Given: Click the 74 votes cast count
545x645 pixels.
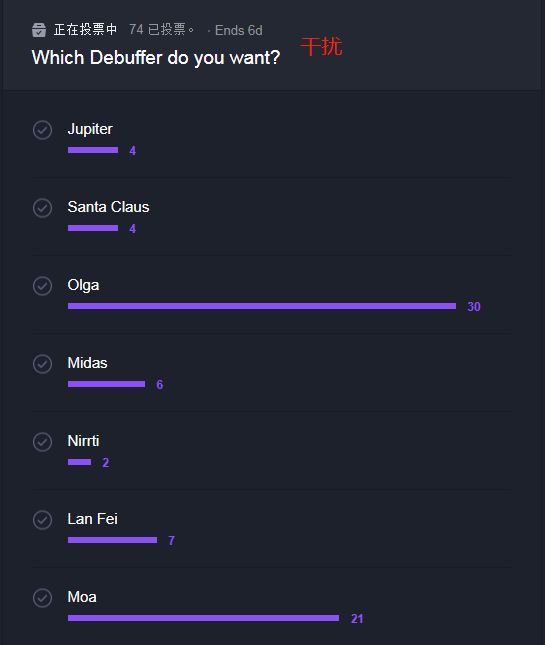Looking at the screenshot, I should click(x=161, y=30).
